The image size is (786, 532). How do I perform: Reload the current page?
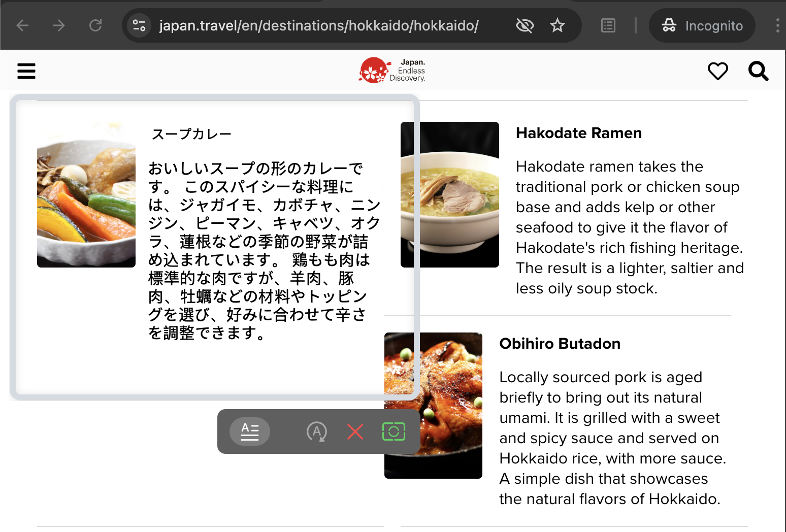click(95, 25)
